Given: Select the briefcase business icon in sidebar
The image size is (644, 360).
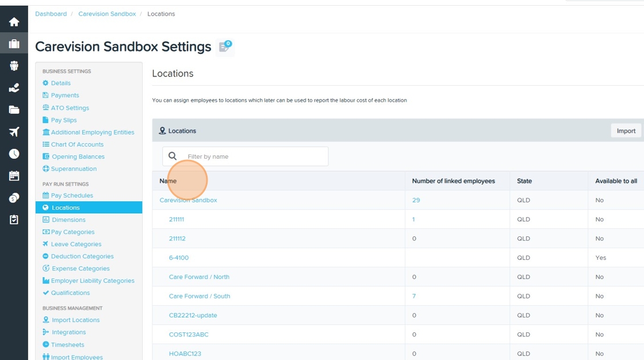Looking at the screenshot, I should coord(14,44).
